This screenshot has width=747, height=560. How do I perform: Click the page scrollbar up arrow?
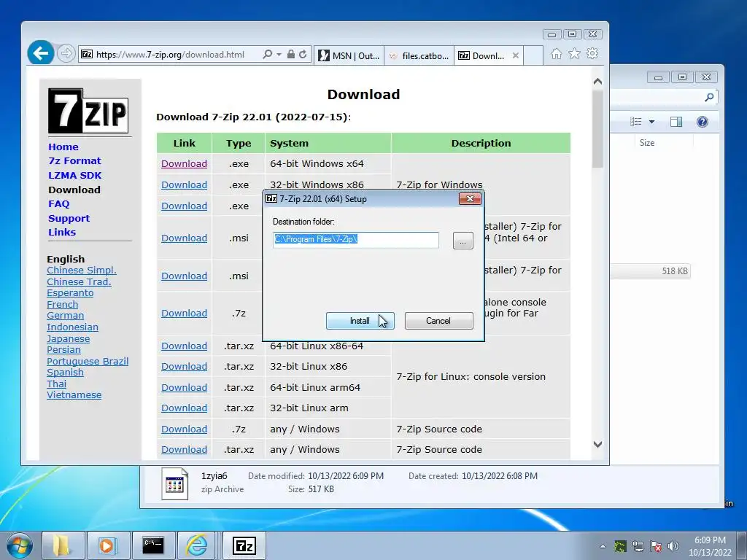click(597, 82)
